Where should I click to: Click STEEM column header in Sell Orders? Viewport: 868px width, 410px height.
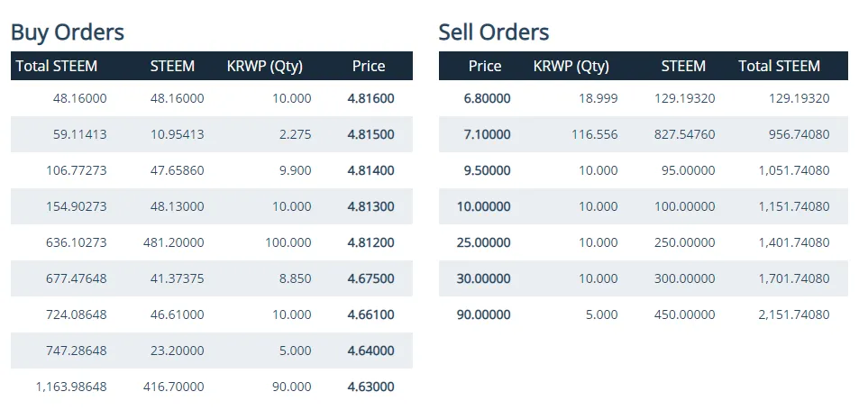click(x=683, y=67)
